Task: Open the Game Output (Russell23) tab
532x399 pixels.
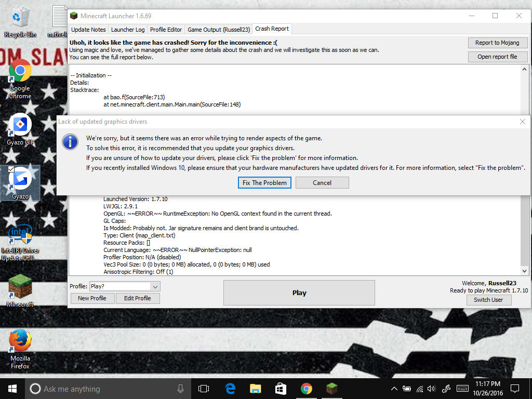Action: 219,30
